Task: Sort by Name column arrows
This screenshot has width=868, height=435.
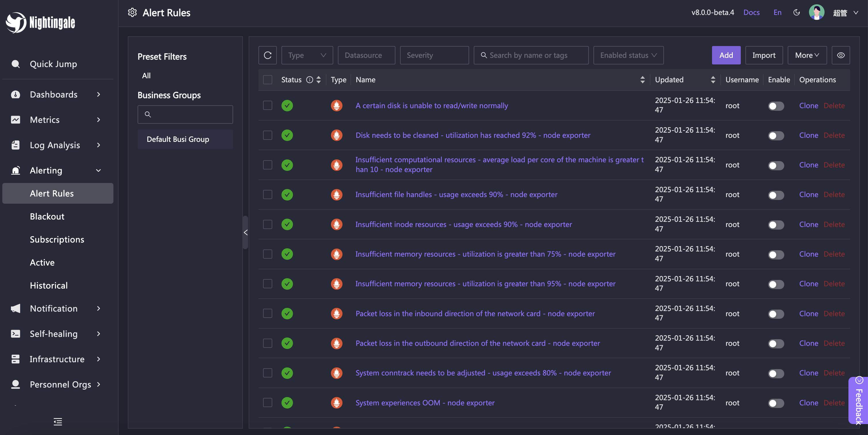Action: coord(643,79)
